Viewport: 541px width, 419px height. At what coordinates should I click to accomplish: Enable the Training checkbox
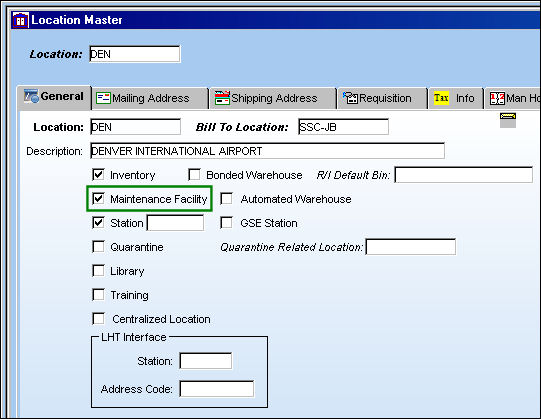pos(98,295)
